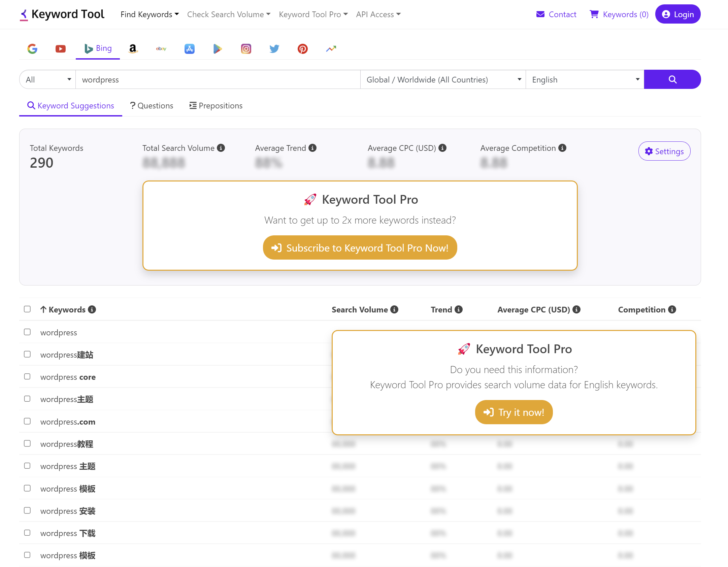Select the Instagram keyword source icon

(x=246, y=49)
